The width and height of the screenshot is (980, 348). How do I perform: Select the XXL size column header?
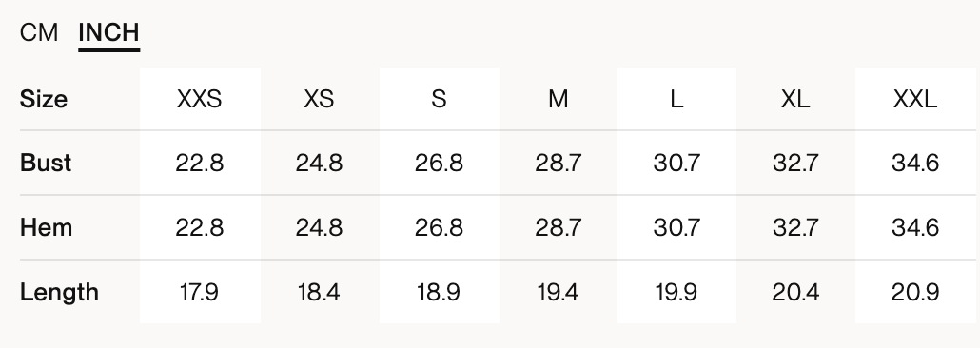[915, 99]
